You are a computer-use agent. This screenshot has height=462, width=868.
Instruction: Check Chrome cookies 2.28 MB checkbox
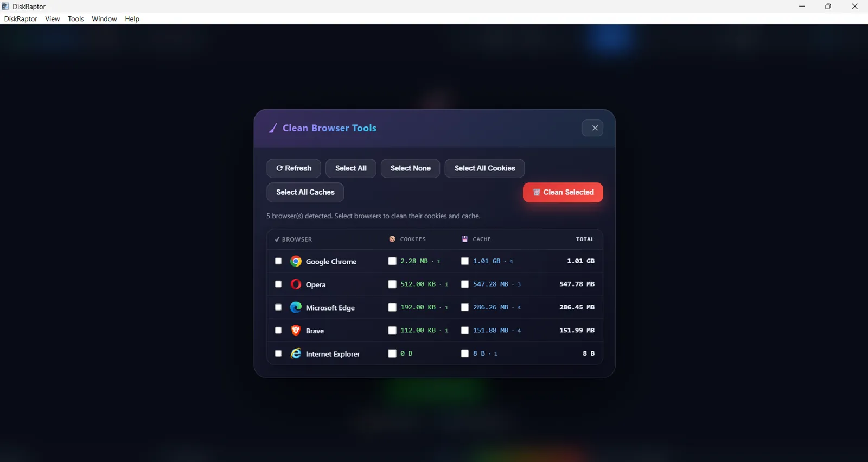pyautogui.click(x=392, y=261)
